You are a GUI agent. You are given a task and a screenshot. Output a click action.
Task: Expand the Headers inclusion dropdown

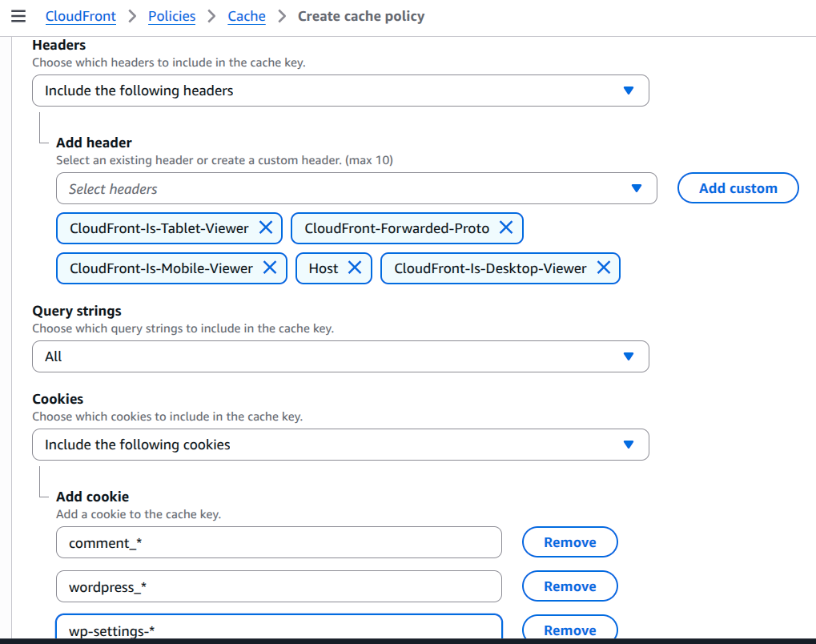[340, 91]
